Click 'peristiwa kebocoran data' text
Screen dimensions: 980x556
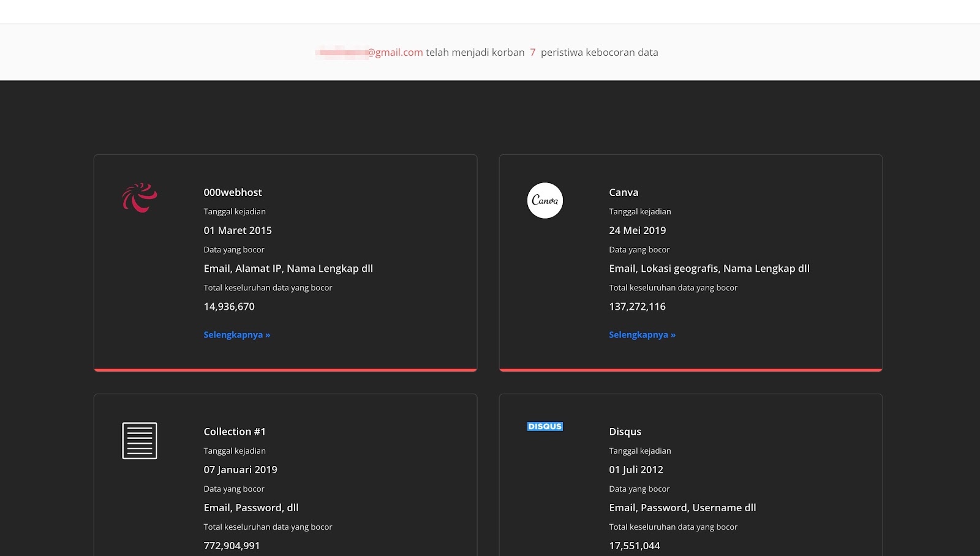tap(600, 52)
